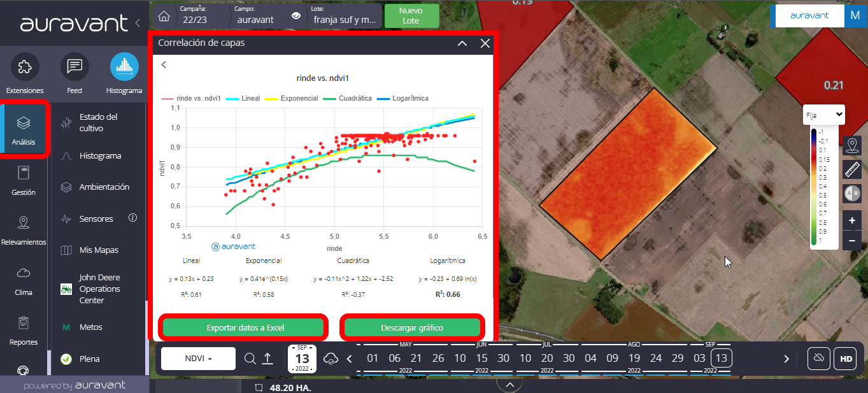Click Descargar gráfico button
This screenshot has width=868, height=393.
pos(412,327)
